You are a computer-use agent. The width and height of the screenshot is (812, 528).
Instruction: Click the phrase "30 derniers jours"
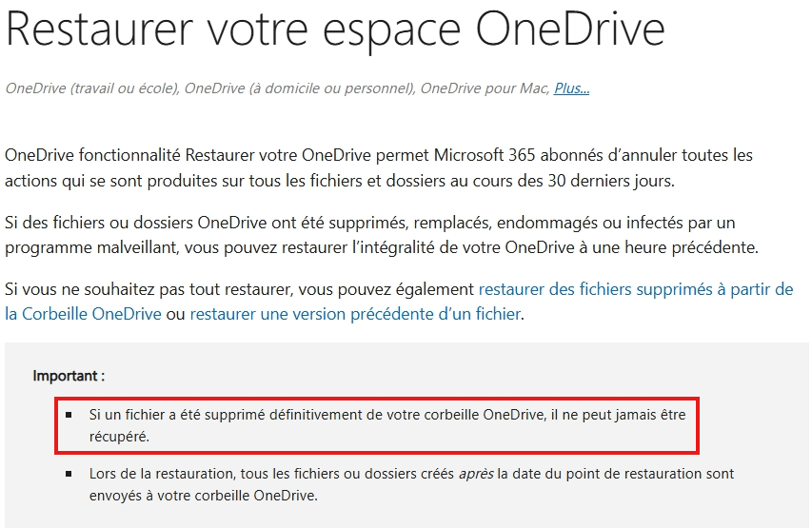coord(610,181)
